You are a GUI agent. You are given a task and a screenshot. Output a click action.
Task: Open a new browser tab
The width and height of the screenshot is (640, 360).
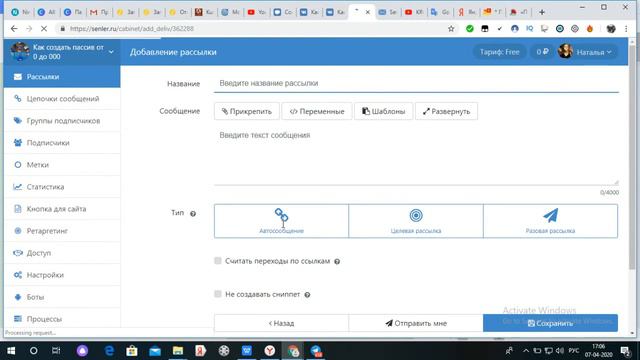pyautogui.click(x=542, y=12)
